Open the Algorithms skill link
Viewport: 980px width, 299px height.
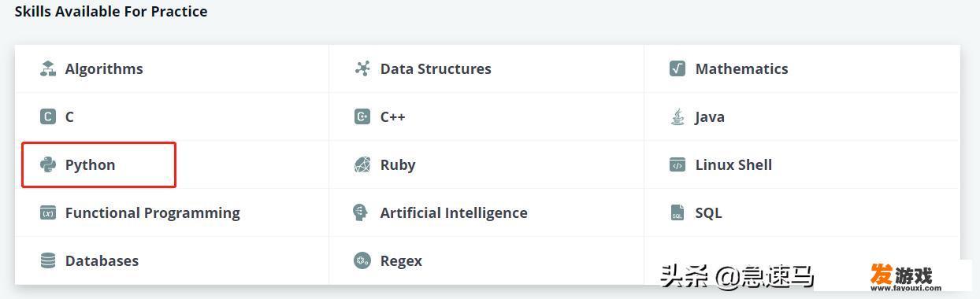[104, 68]
